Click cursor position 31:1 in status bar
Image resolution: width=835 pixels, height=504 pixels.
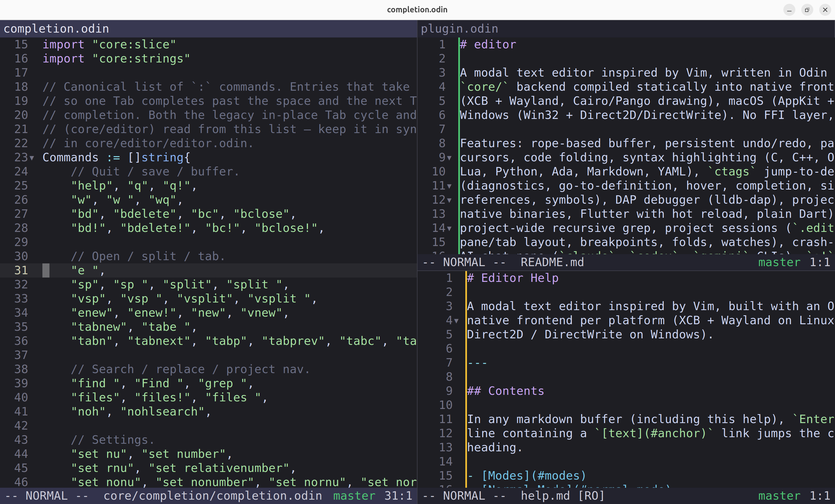(x=398, y=496)
